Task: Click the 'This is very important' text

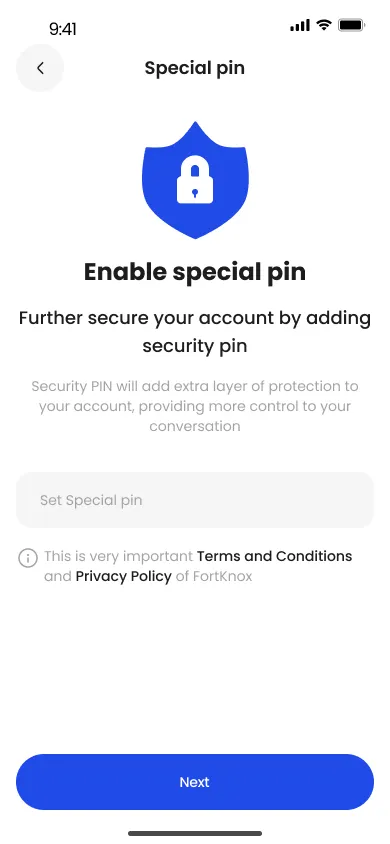Action: (x=118, y=556)
